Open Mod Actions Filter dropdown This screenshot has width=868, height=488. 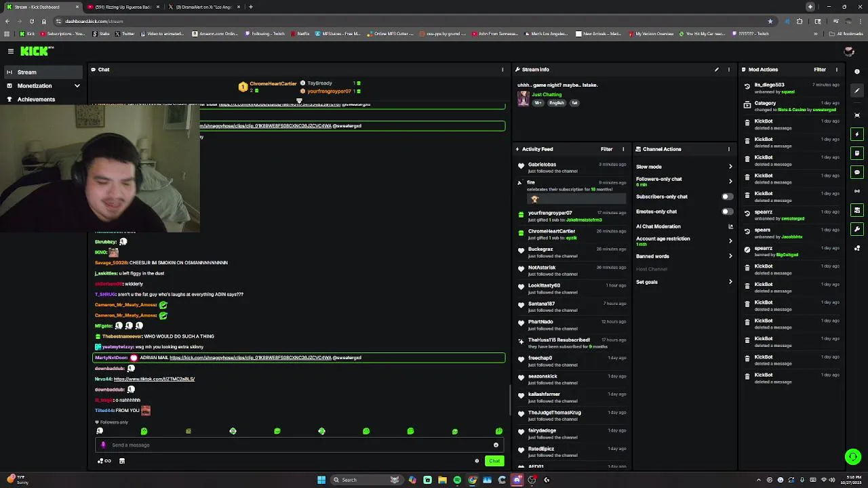pos(820,70)
